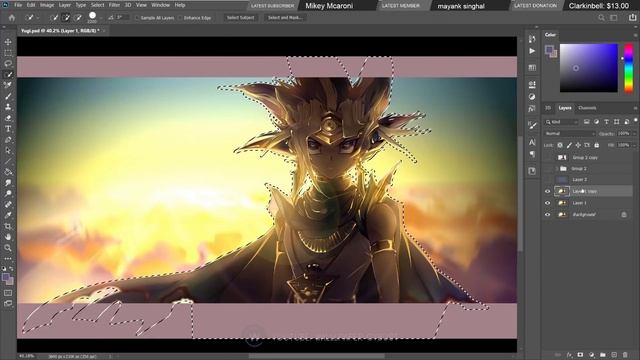Open the Character panel 'A' icon
Image resolution: width=640 pixels, height=360 pixels.
(532, 142)
